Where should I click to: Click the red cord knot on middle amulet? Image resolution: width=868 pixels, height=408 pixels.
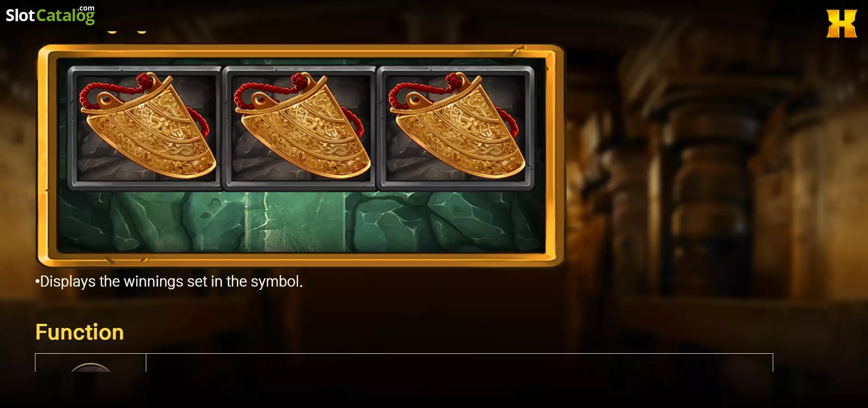click(x=301, y=82)
